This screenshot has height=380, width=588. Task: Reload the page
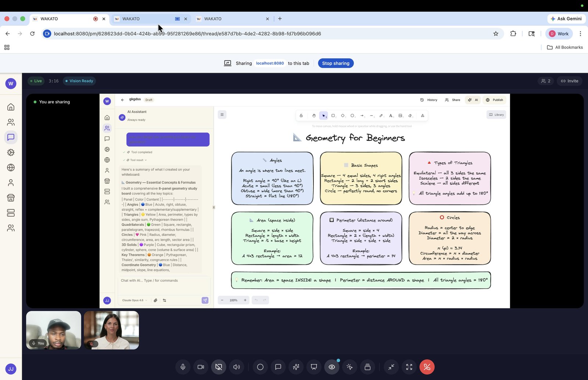32,34
